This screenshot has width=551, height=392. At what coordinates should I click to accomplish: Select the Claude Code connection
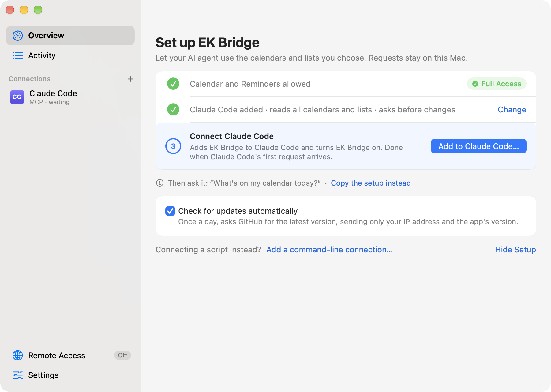click(70, 97)
